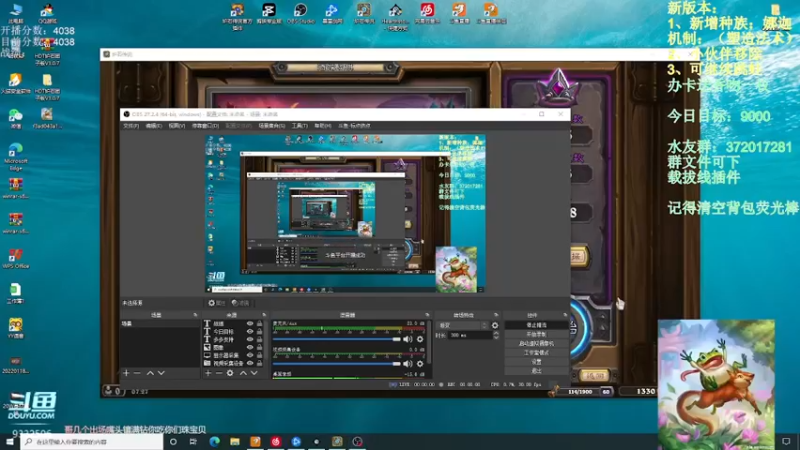Screen dimensions: 800x450
Task: Open settings gear for second mixer channel
Action: click(x=420, y=364)
